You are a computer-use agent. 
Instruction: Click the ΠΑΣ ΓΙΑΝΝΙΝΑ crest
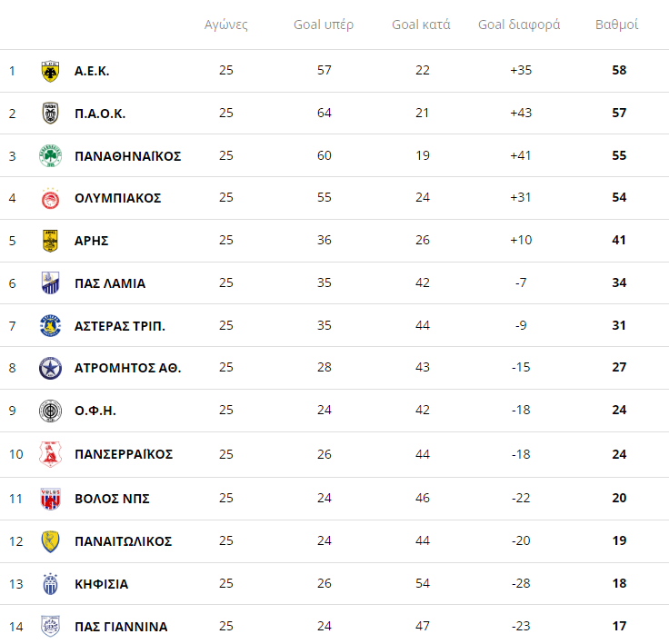[50, 626]
